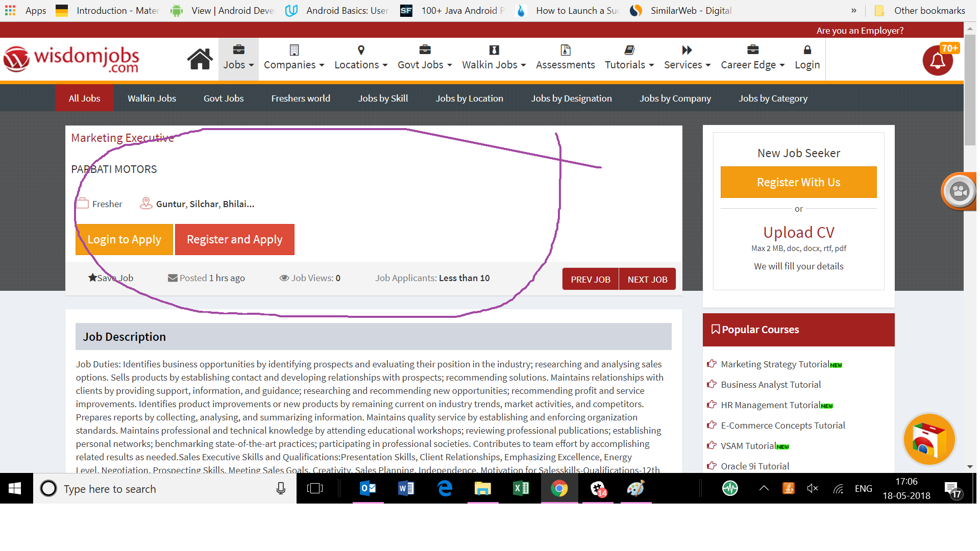
Task: Toggle the muted speaker volume tray icon
Action: (x=812, y=489)
